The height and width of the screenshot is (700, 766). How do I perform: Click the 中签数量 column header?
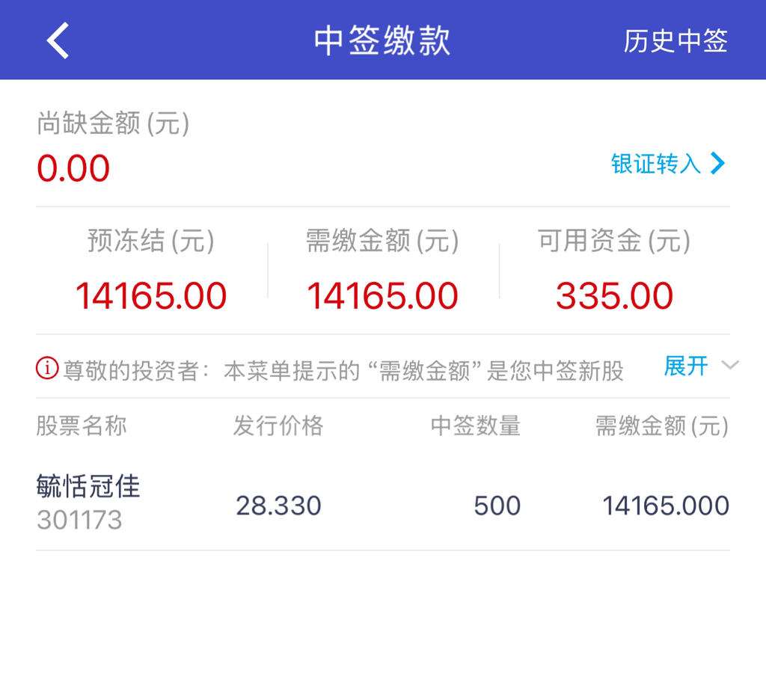click(x=475, y=426)
